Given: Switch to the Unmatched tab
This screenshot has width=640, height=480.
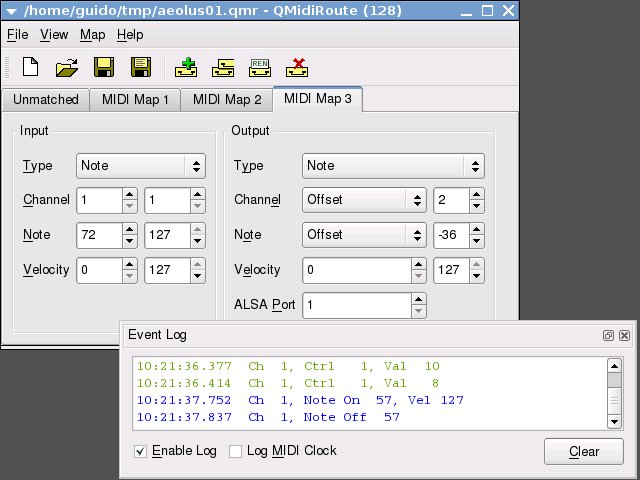Looking at the screenshot, I should point(46,100).
